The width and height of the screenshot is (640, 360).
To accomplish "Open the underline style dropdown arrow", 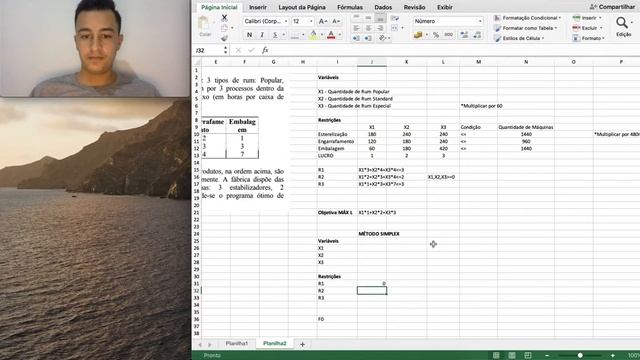I will (284, 35).
